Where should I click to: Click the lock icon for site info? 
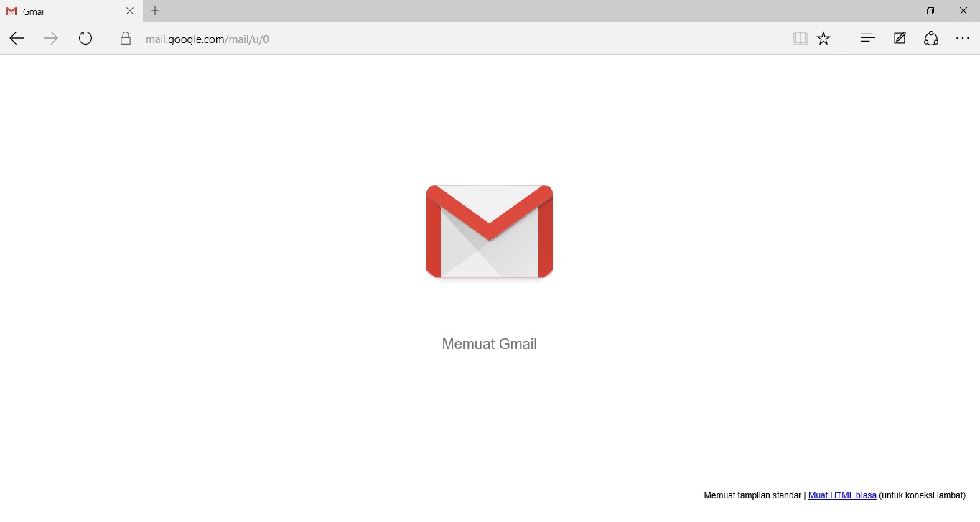126,39
